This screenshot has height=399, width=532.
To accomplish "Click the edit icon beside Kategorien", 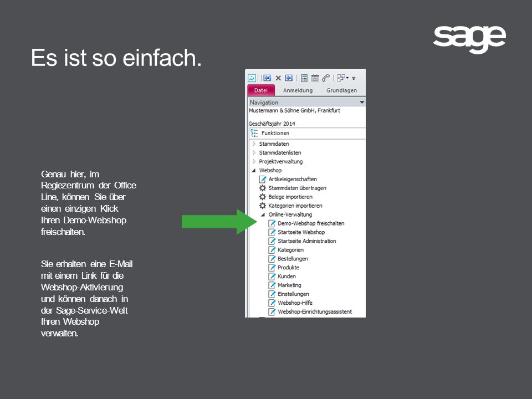I will pyautogui.click(x=272, y=250).
